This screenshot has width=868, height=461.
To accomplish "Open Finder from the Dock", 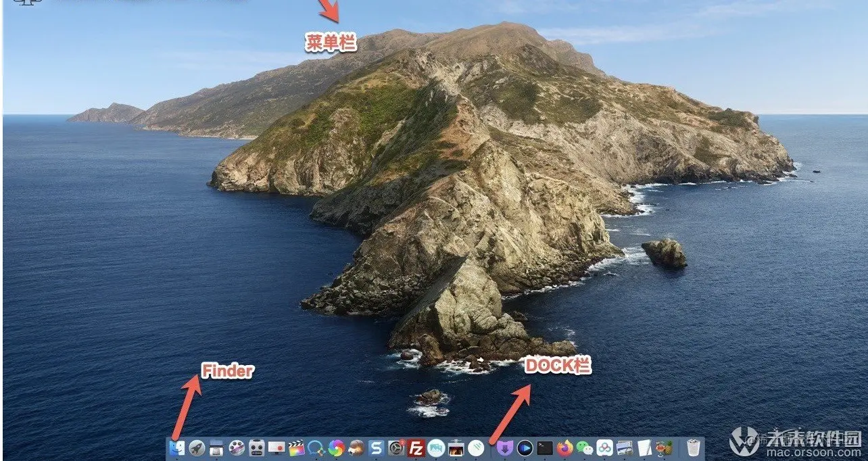I will point(177,447).
